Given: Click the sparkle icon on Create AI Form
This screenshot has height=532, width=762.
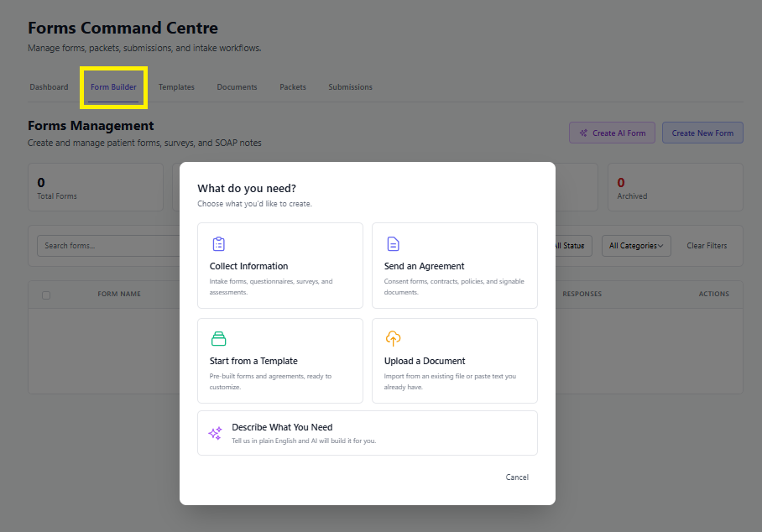Looking at the screenshot, I should pyautogui.click(x=583, y=133).
